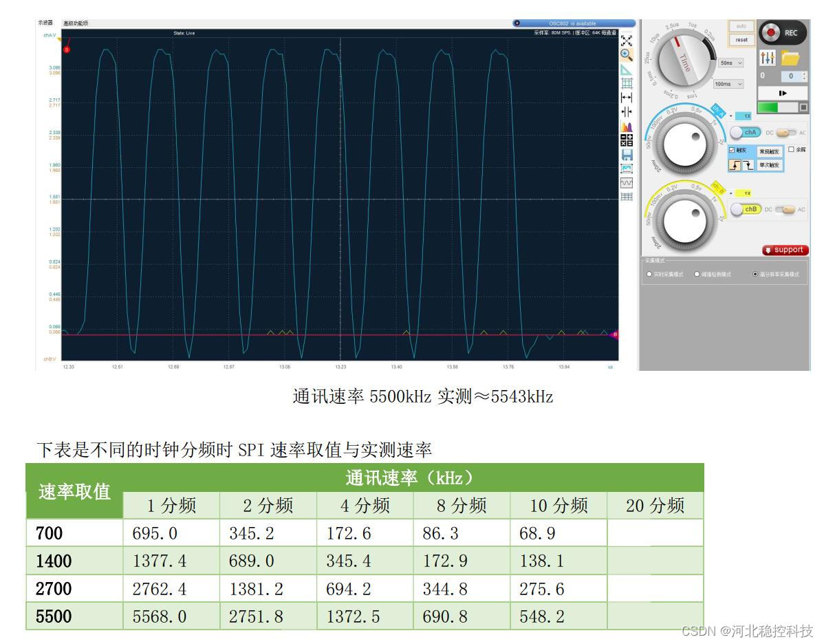Screen dimensions: 824x644
Task: Click the '20 分频' column header
Action: coord(655,506)
